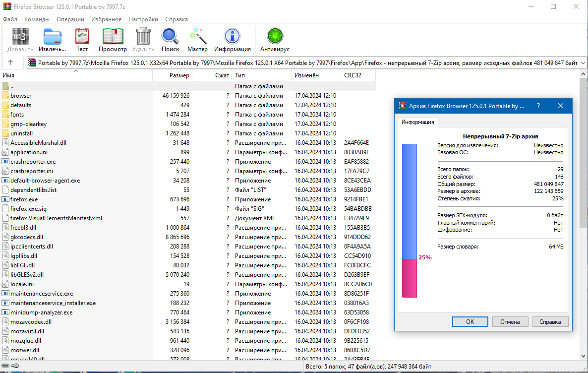
Task: Click the Cancel (Отмена) button
Action: click(510, 321)
